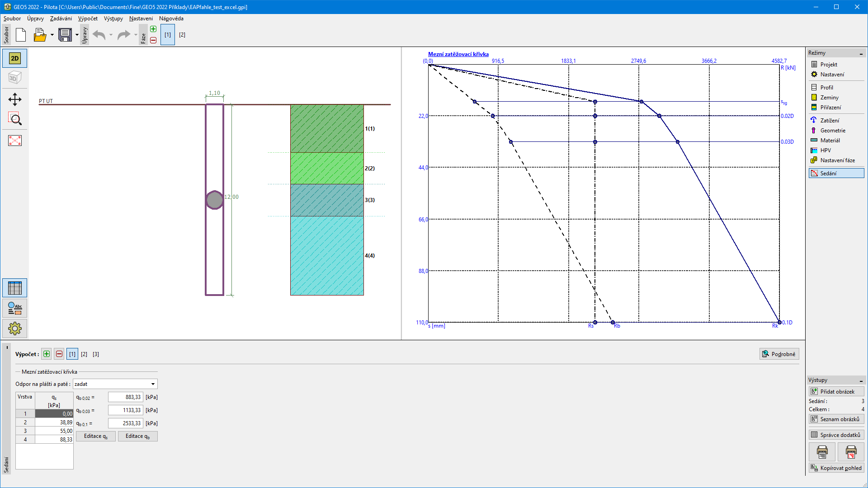The height and width of the screenshot is (488, 868).
Task: Open the table view icon
Action: [15, 288]
